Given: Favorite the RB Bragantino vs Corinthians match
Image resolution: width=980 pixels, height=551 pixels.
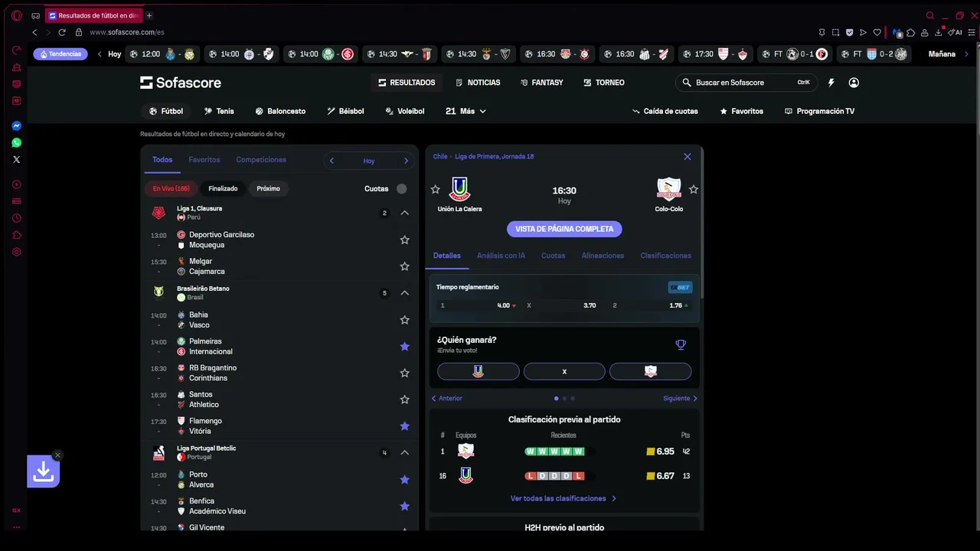Looking at the screenshot, I should coord(404,373).
